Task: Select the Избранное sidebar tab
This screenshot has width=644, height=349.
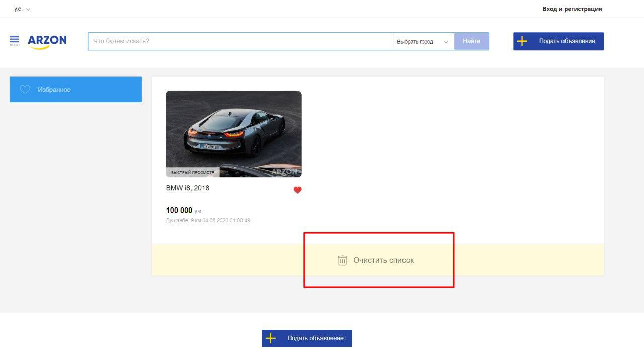Action: (x=75, y=89)
